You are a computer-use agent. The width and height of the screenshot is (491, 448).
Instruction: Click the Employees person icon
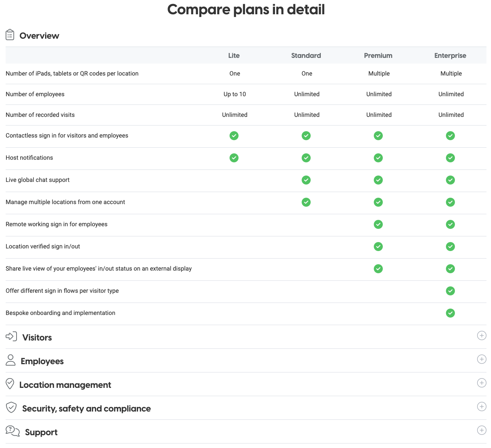click(11, 360)
